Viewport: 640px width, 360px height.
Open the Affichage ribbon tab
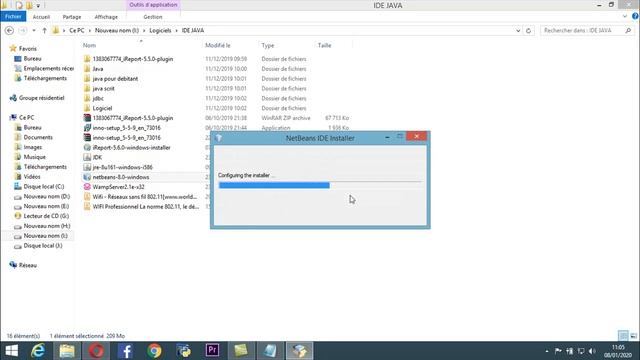106,17
